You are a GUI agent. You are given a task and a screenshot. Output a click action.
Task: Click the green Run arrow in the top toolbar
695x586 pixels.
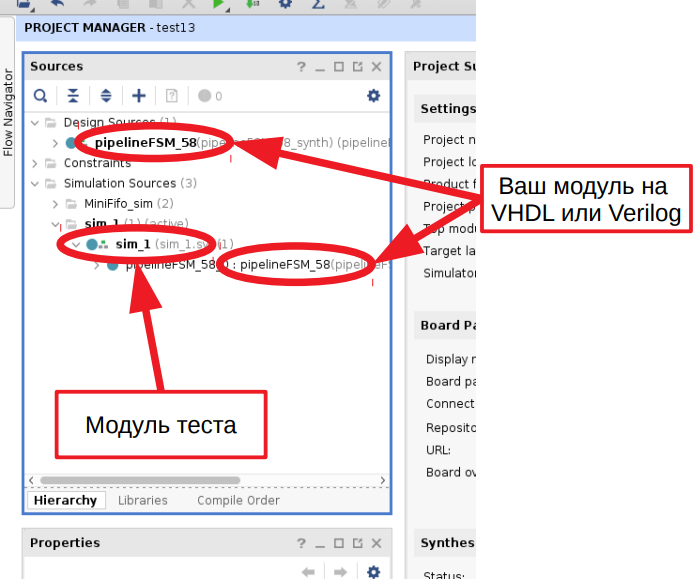pyautogui.click(x=218, y=5)
